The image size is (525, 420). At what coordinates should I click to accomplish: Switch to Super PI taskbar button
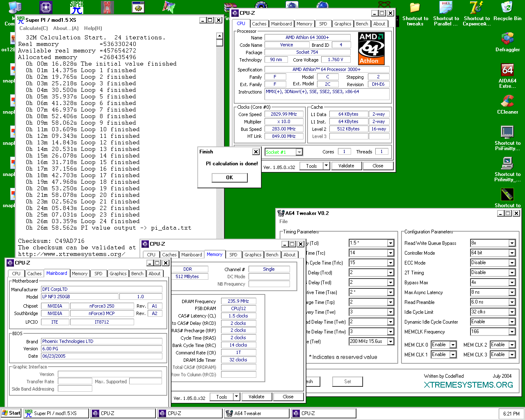point(56,413)
